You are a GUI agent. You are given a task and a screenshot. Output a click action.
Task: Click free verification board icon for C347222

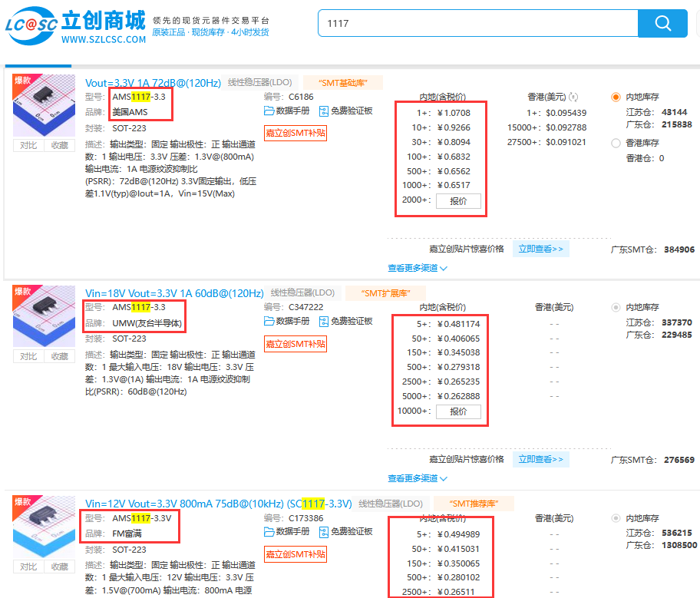[324, 322]
